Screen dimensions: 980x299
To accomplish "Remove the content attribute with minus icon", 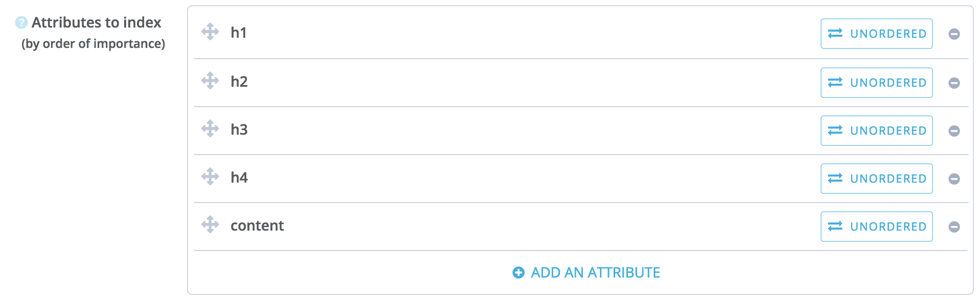I will point(954,227).
